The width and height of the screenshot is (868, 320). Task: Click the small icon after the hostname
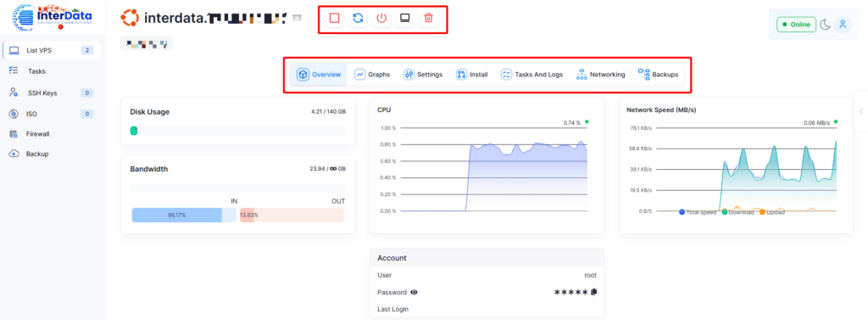tap(298, 19)
